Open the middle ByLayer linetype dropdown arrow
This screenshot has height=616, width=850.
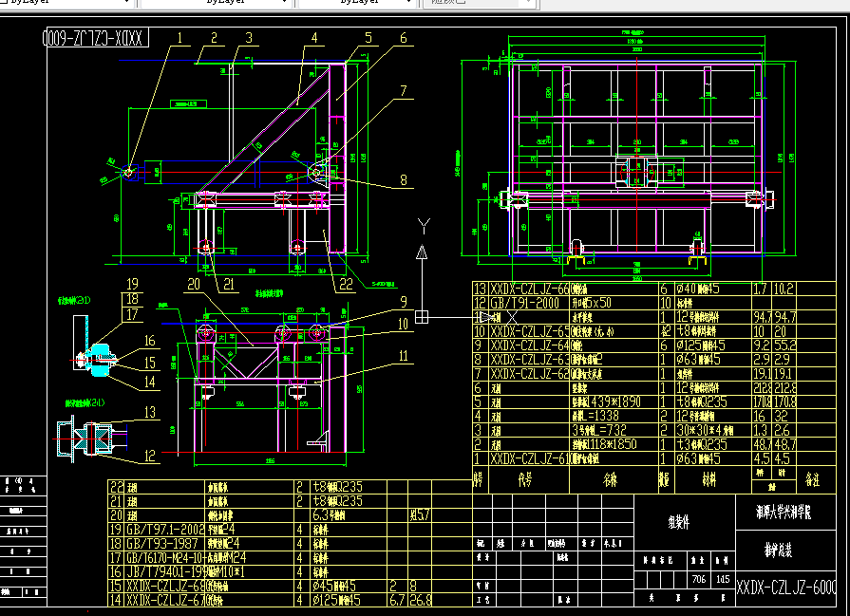tap(285, 2)
